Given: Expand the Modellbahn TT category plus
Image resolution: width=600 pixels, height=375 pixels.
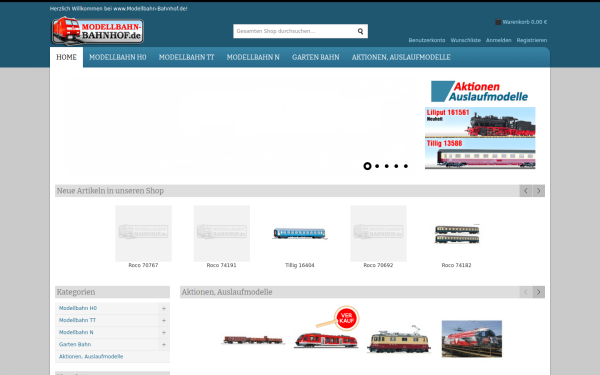Looking at the screenshot, I should pos(164,321).
